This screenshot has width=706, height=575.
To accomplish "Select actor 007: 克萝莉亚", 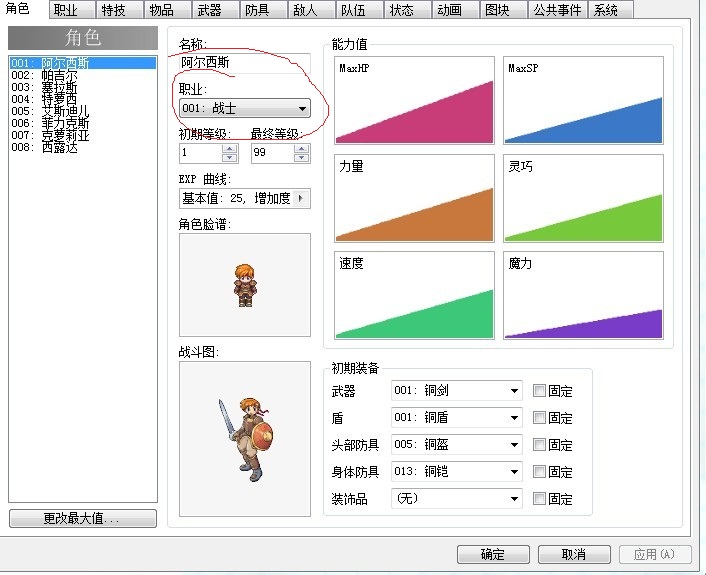I will 83,135.
